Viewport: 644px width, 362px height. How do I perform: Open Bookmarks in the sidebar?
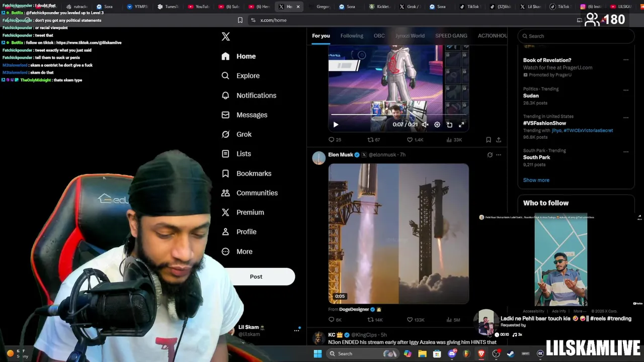247,173
